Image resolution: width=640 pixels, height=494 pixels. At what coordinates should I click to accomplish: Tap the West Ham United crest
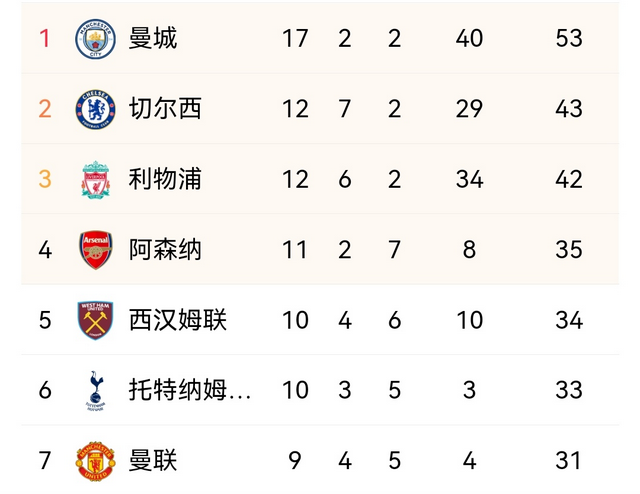tap(96, 320)
